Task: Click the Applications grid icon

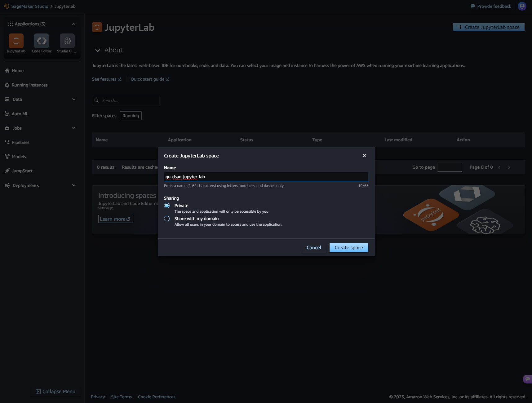Action: coord(11,24)
